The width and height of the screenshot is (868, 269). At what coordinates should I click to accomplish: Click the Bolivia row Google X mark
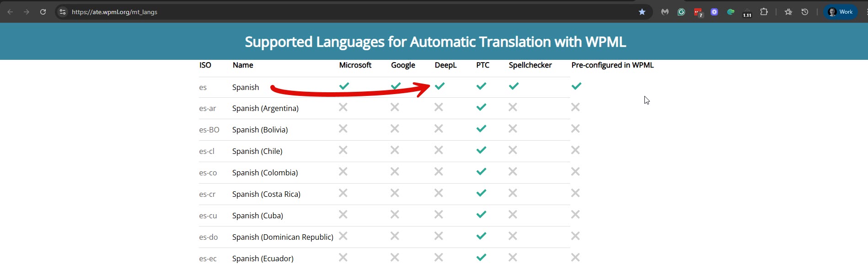tap(395, 129)
